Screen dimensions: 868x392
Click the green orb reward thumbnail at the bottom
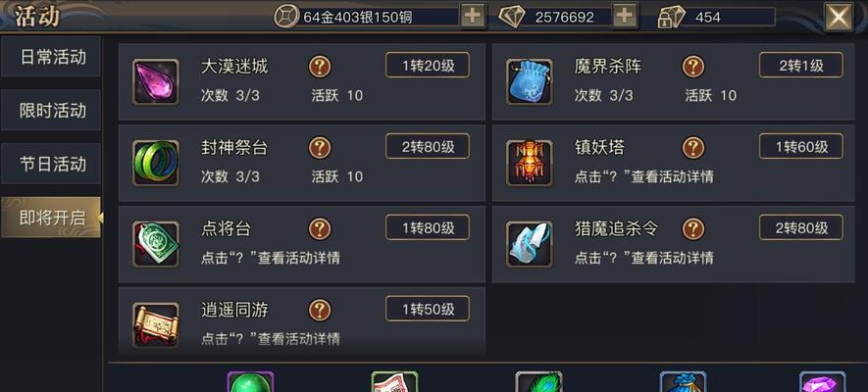(251, 382)
